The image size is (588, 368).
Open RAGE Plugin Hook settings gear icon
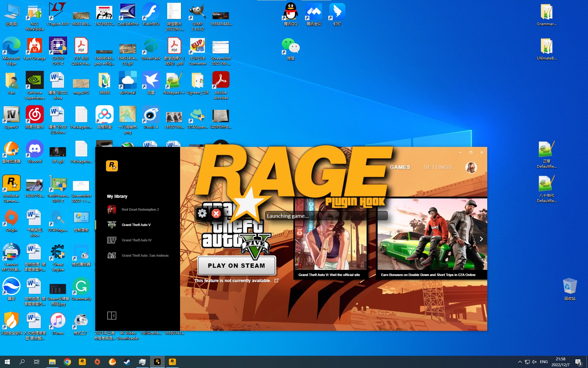pyautogui.click(x=202, y=213)
